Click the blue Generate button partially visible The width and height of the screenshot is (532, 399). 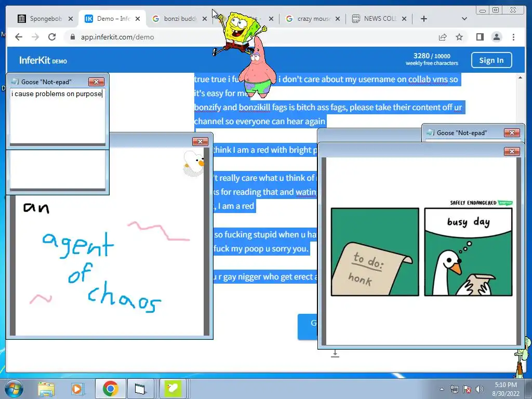click(x=308, y=326)
